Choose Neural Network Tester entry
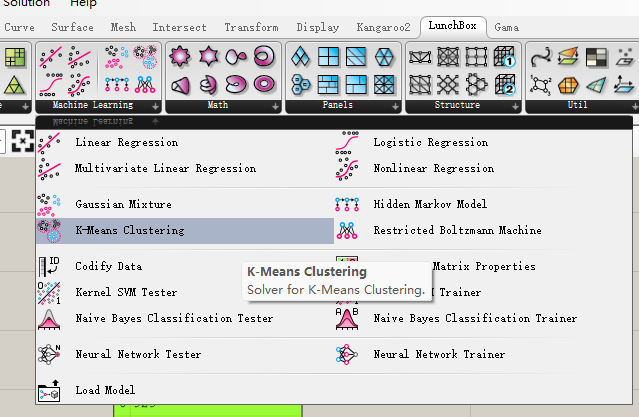 [185, 354]
